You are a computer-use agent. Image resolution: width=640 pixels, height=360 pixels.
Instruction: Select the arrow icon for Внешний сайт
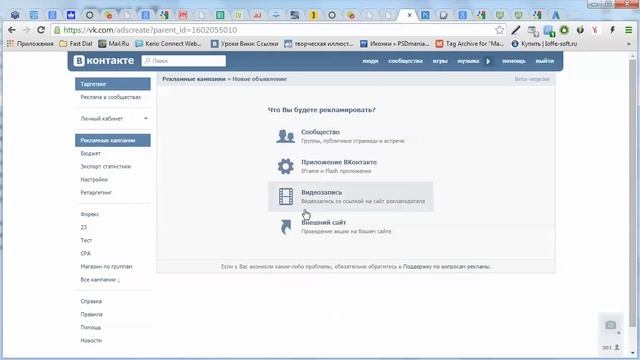(x=286, y=227)
